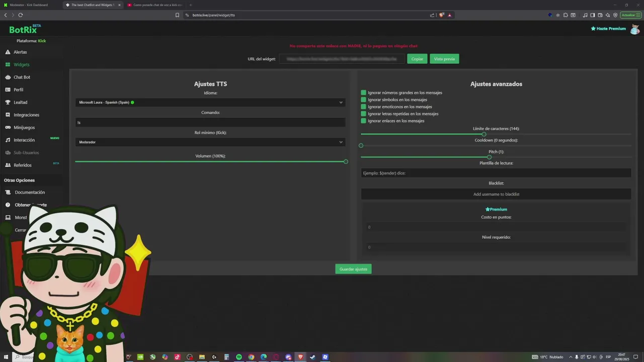
Task: Open Documentación under Otras Opciones
Action: click(30, 193)
